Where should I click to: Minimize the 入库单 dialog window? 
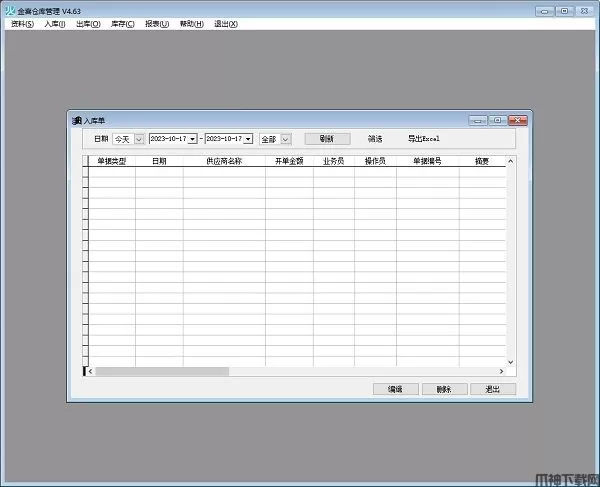click(478, 121)
